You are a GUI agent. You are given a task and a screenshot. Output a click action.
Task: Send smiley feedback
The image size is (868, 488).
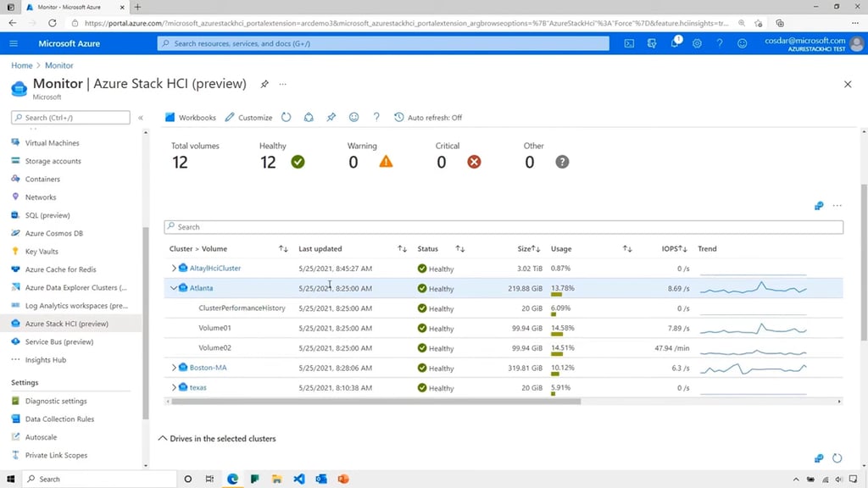(353, 117)
